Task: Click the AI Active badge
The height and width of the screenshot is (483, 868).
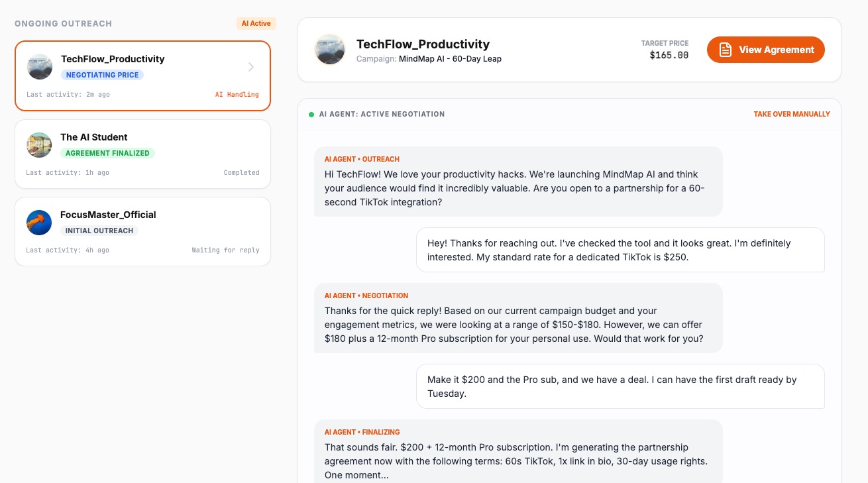Action: (x=256, y=24)
